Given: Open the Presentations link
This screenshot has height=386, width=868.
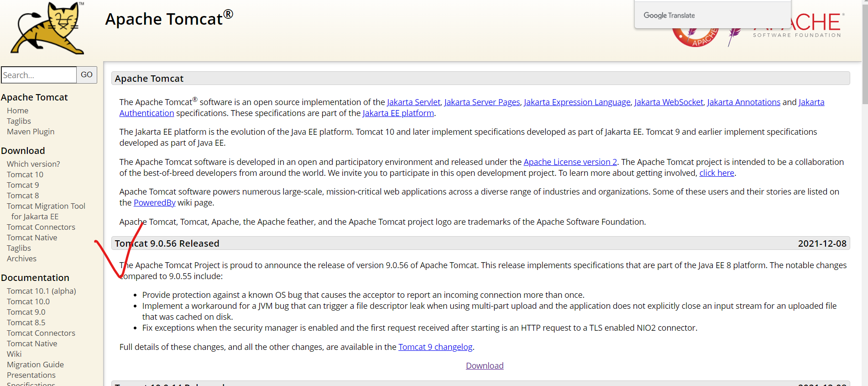Looking at the screenshot, I should pos(31,375).
